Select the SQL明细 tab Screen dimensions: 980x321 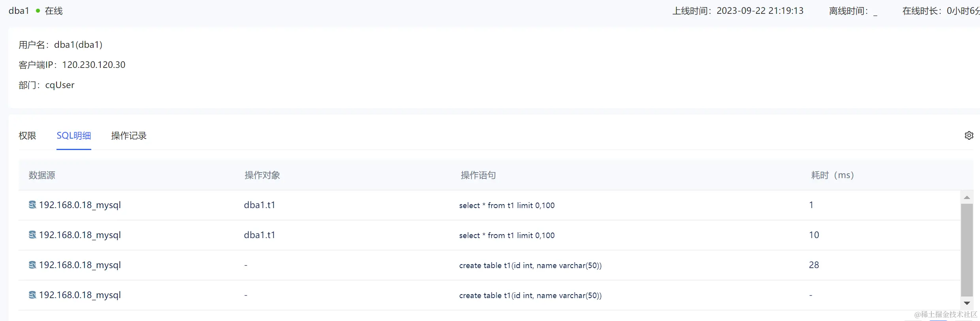74,135
